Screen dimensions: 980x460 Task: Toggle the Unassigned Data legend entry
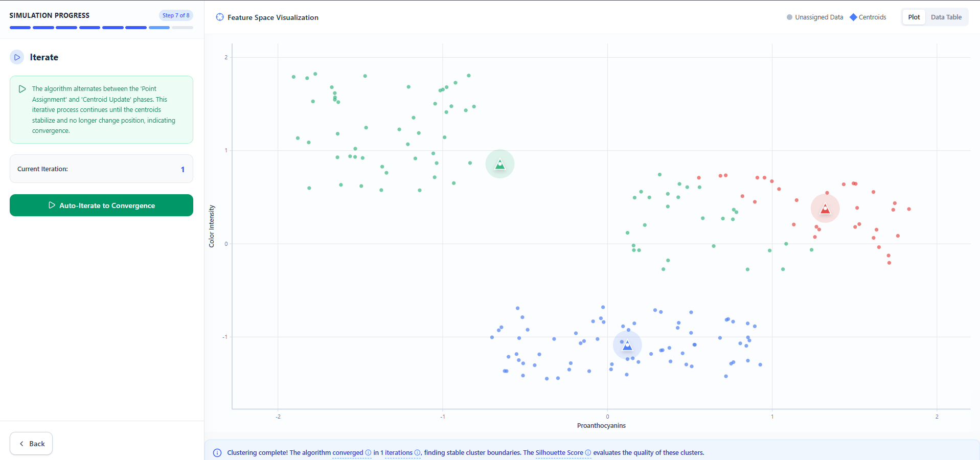[814, 17]
